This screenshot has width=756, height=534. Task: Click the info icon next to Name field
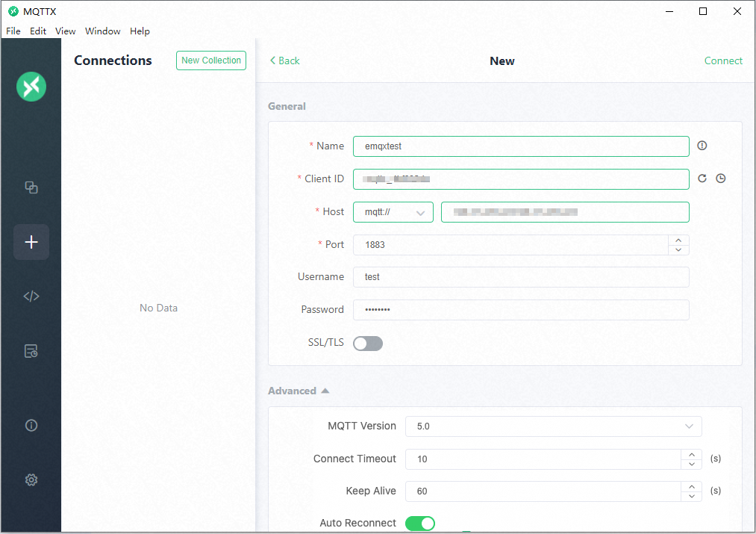702,146
